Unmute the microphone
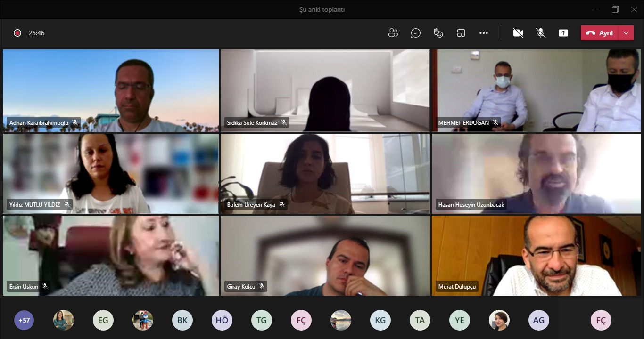Image resolution: width=644 pixels, height=339 pixels. pyautogui.click(x=541, y=33)
